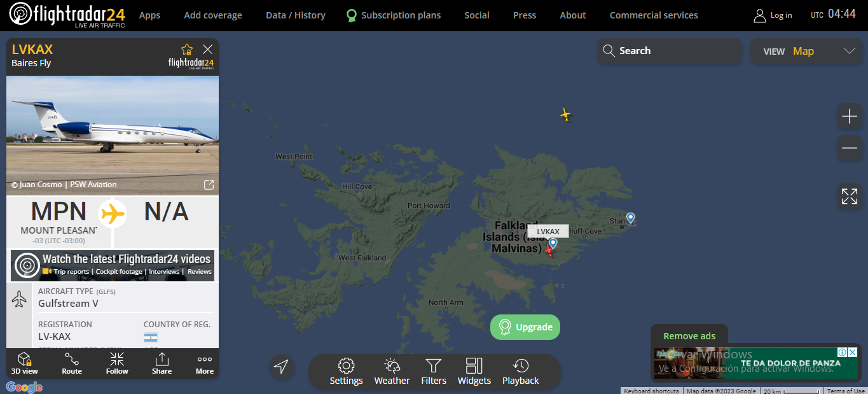Viewport: 868px width, 394px height.
Task: Follow the LVKAX aircraft
Action: tap(117, 363)
